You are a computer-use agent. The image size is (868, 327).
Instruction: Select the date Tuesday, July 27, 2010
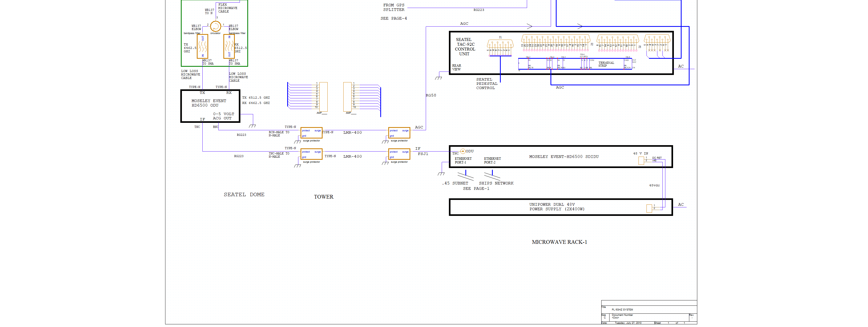(x=628, y=323)
